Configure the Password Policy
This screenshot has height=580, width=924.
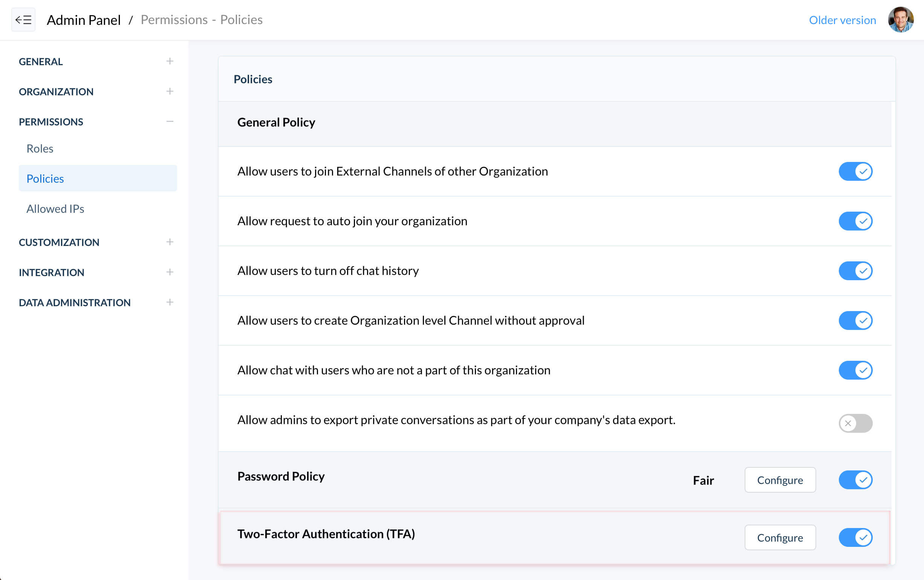tap(780, 480)
